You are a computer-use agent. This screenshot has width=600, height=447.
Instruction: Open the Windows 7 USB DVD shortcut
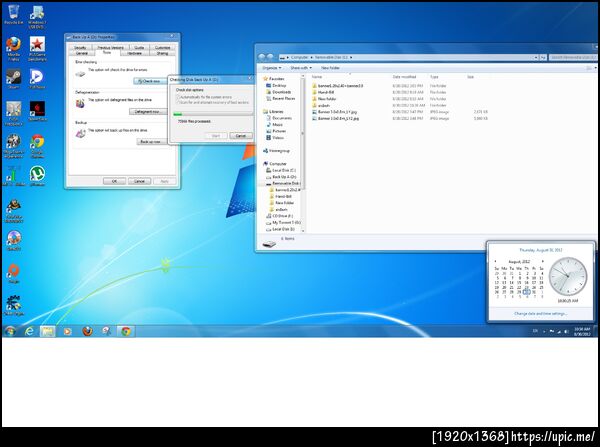(37, 16)
